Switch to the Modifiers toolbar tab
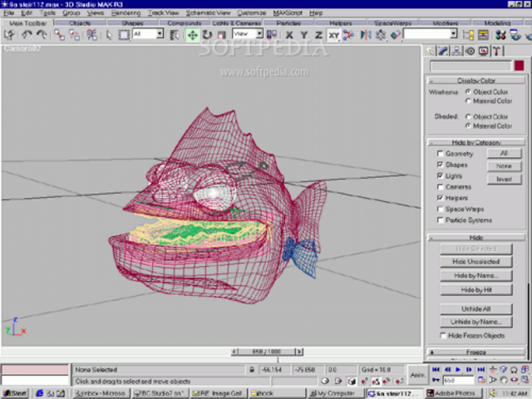The width and height of the screenshot is (532, 399). (446, 23)
